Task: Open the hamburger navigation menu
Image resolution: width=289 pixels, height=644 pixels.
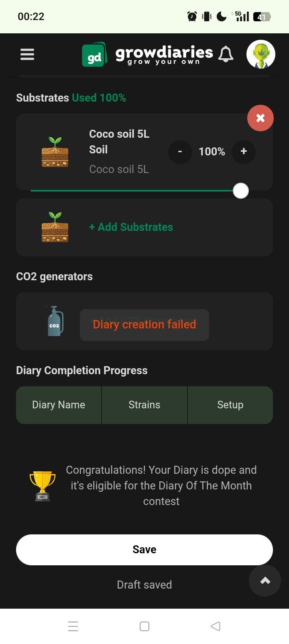Action: (27, 54)
